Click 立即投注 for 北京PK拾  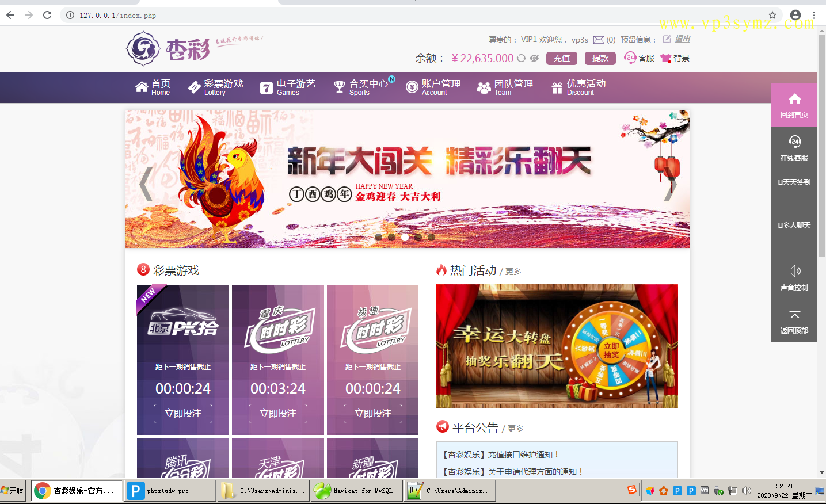point(183,414)
